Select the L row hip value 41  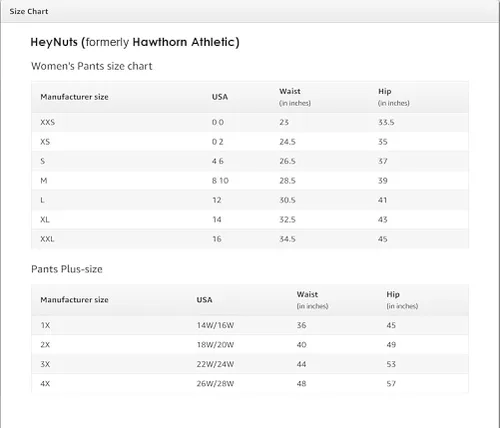[x=383, y=200]
